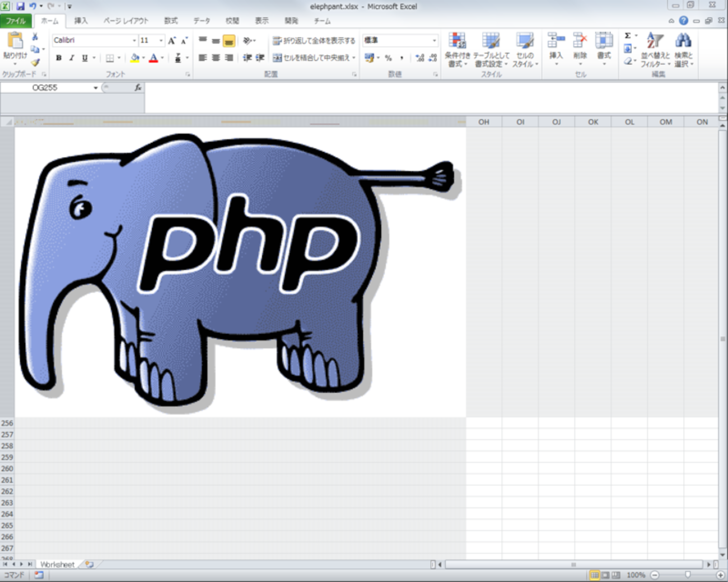Image resolution: width=728 pixels, height=582 pixels.
Task: Switch to Page Layout view in status bar
Action: tap(605, 575)
